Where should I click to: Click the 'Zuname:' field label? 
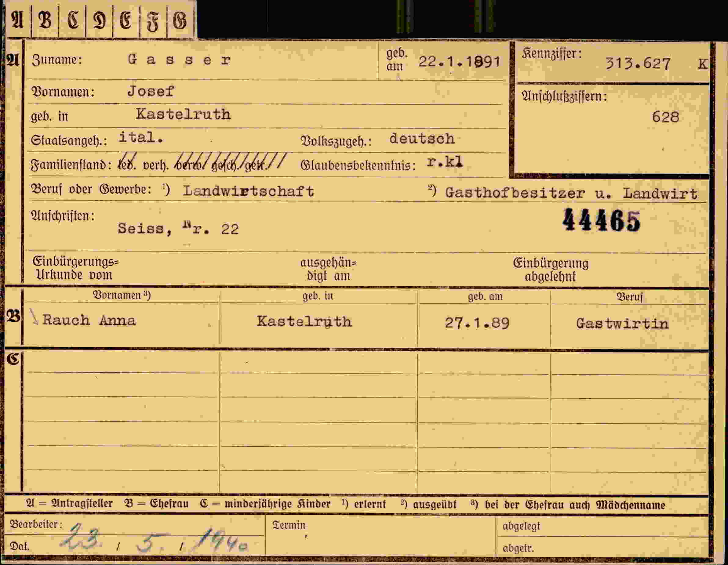coord(57,60)
